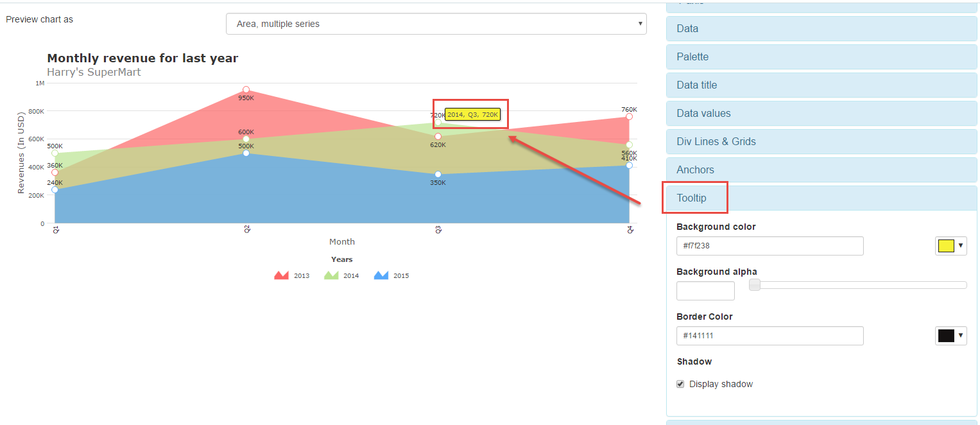The image size is (980, 425).
Task: Expand the Data section
Action: tap(821, 28)
